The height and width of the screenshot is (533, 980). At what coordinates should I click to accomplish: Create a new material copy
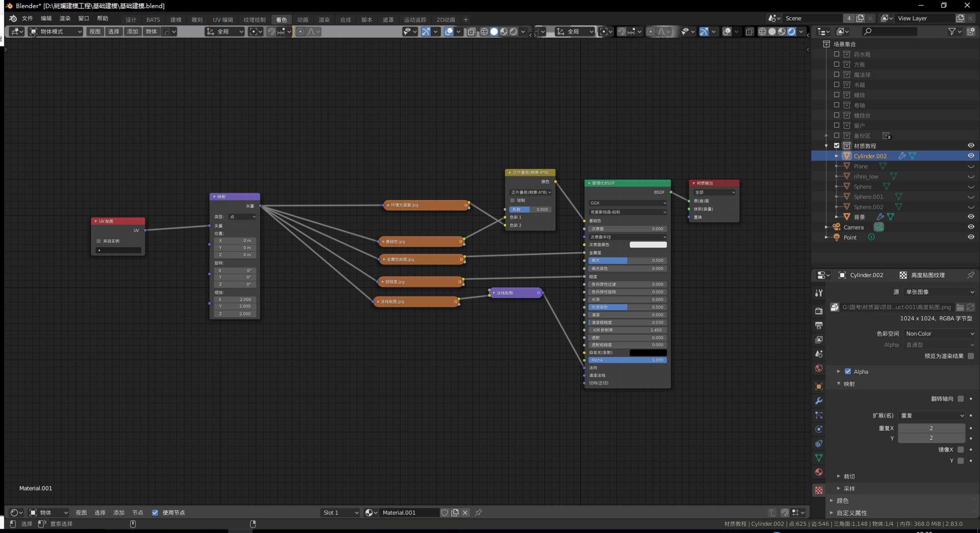click(455, 513)
